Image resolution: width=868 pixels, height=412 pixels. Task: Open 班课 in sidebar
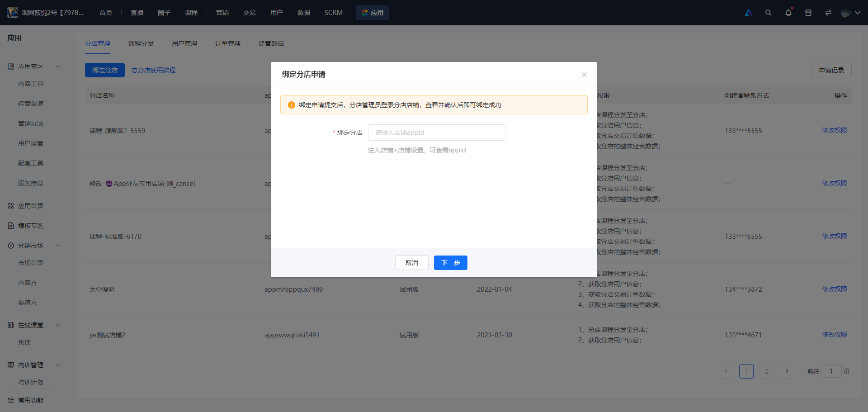(24, 342)
